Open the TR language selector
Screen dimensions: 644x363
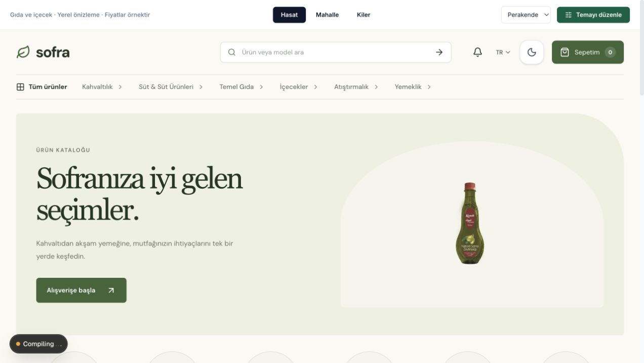tap(503, 52)
